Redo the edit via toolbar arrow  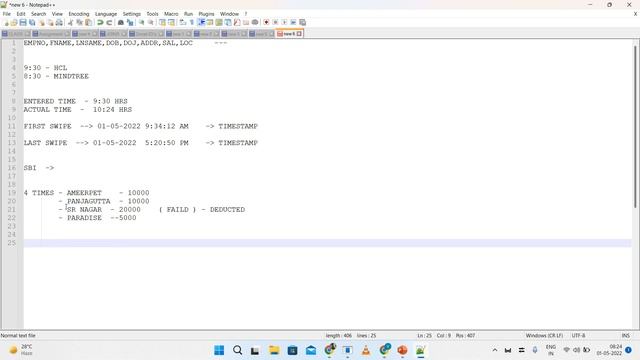109,22
